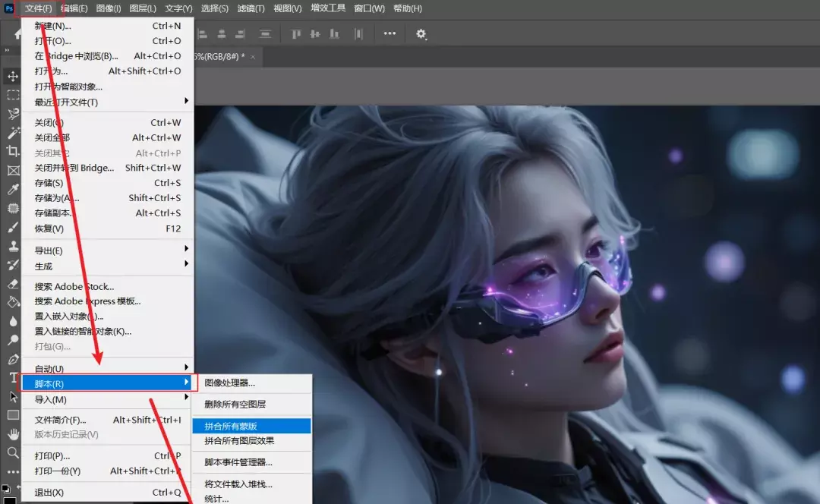The image size is (820, 504).
Task: Select the Zoom magnifier tool
Action: (13, 453)
